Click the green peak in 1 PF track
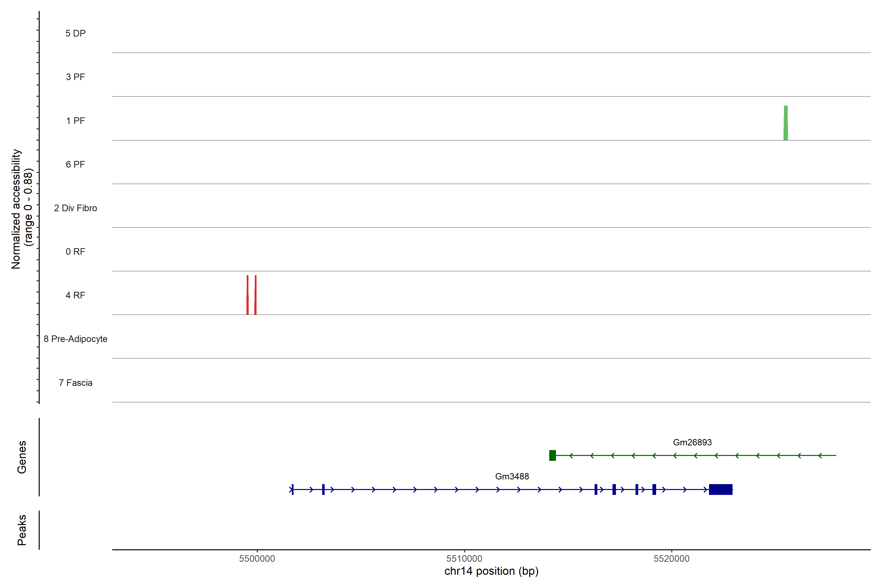This screenshot has width=882, height=588. 786,123
